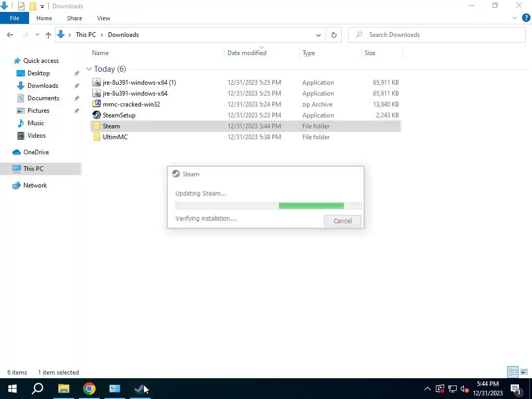The height and width of the screenshot is (399, 532).
Task: Switch to large icons view layout
Action: click(524, 372)
